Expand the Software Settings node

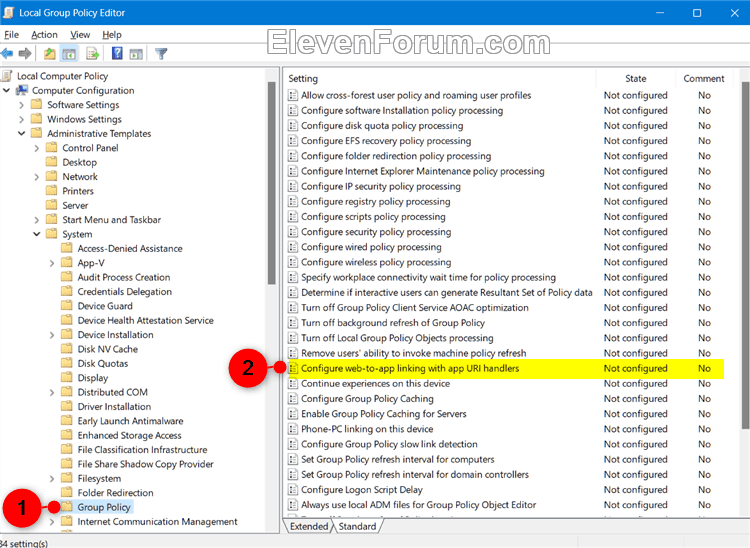click(x=22, y=105)
